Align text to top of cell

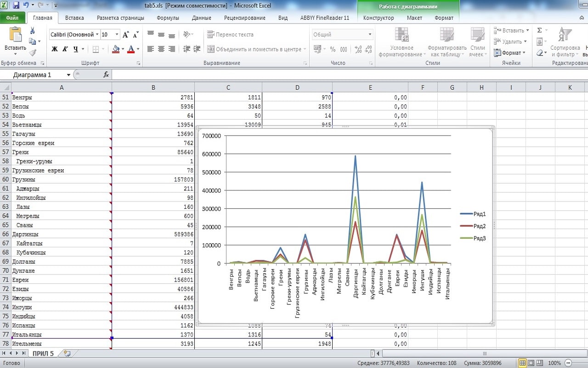point(151,34)
